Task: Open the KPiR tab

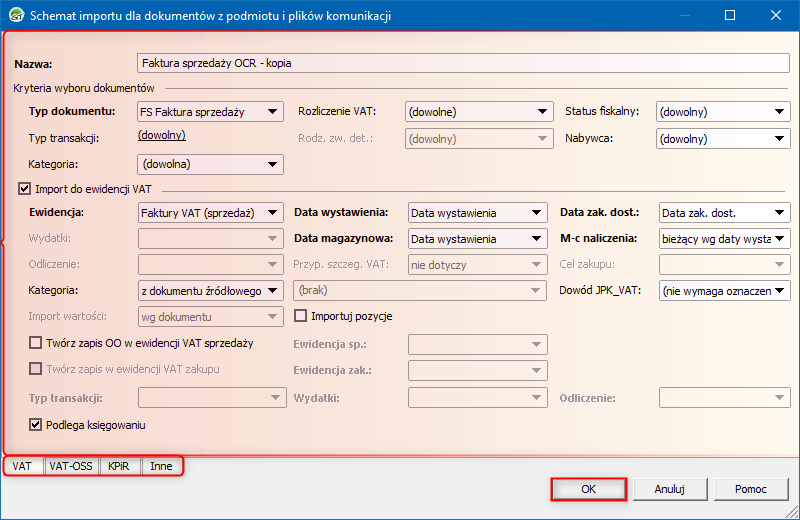Action: (x=119, y=466)
